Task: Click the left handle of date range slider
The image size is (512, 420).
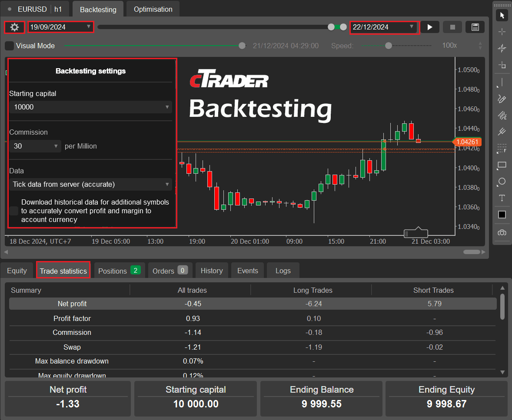Action: 331,27
